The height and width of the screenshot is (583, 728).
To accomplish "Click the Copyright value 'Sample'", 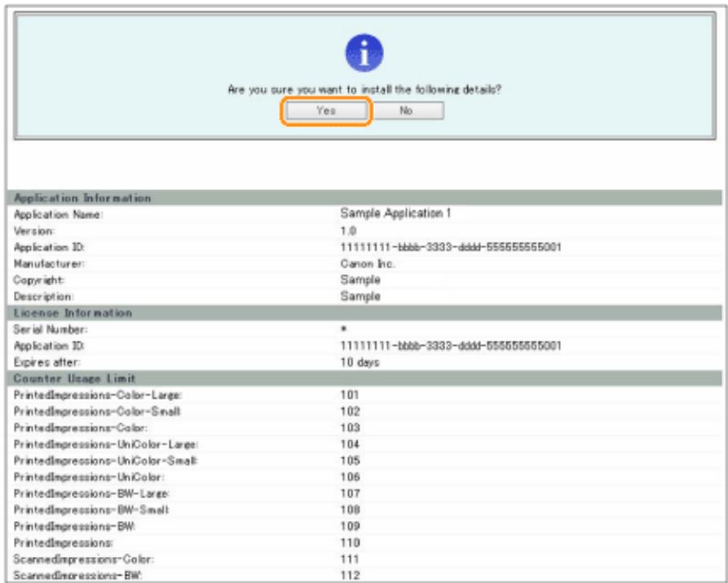I will click(360, 280).
